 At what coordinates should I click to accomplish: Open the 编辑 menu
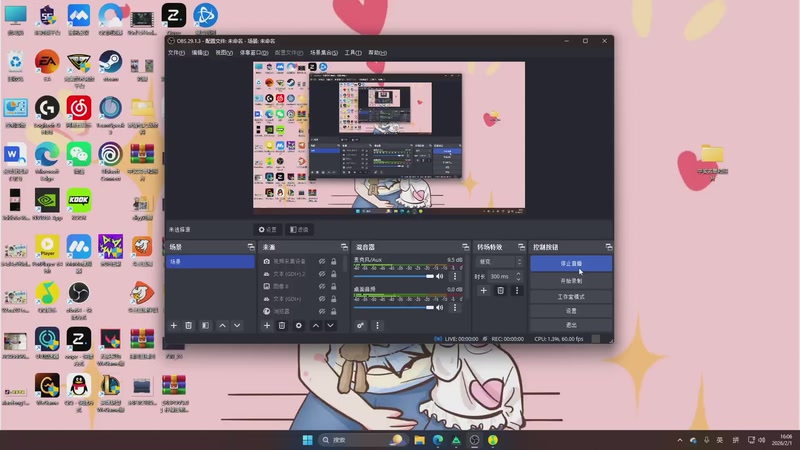tap(200, 53)
